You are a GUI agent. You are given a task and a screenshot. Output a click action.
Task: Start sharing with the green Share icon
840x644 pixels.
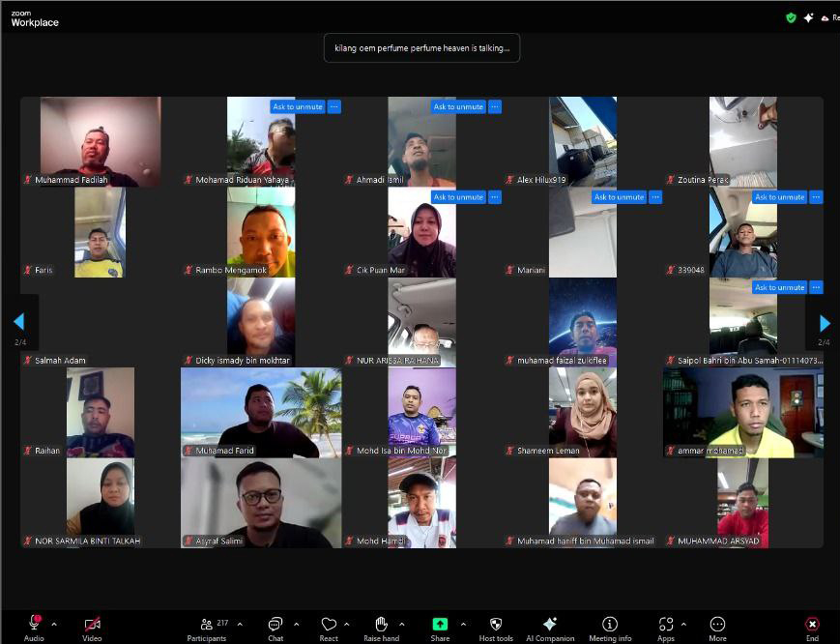tap(440, 626)
